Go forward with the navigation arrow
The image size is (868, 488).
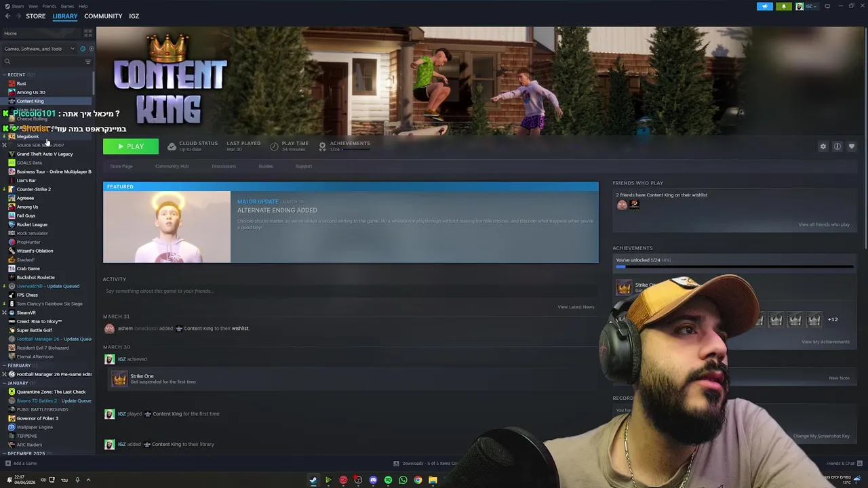click(17, 16)
